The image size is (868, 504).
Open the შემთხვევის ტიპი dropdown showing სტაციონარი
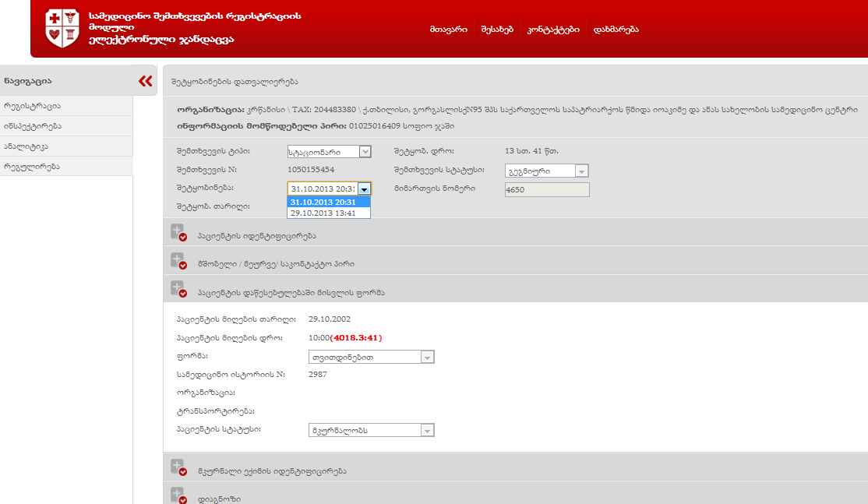(329, 151)
